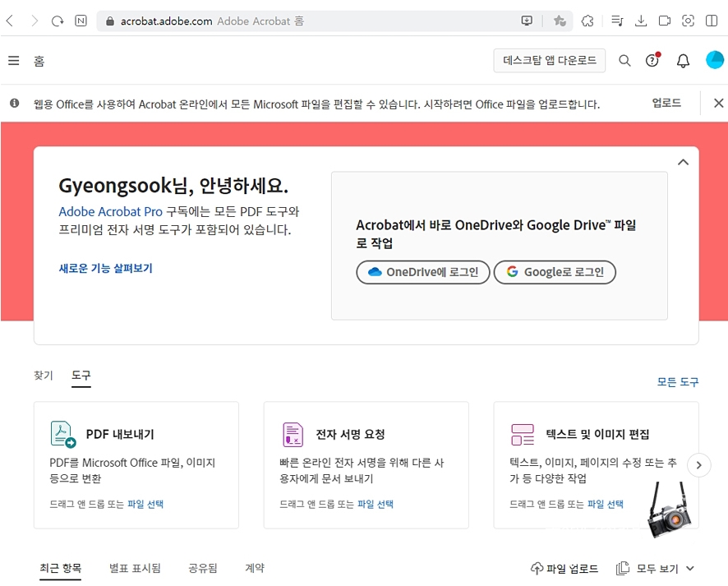Click 업로드 in the Office banner

(x=666, y=103)
